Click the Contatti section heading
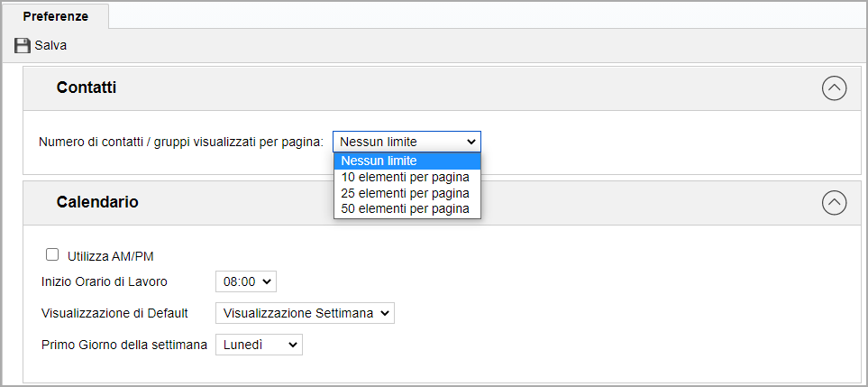The width and height of the screenshot is (868, 387). point(87,88)
